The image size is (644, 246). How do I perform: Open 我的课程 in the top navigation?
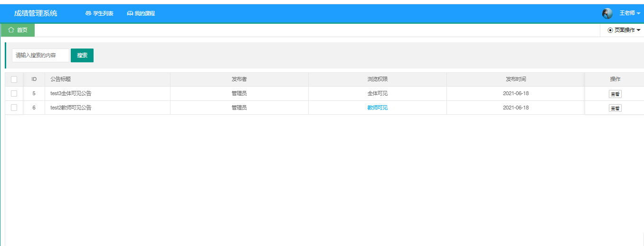coord(144,13)
